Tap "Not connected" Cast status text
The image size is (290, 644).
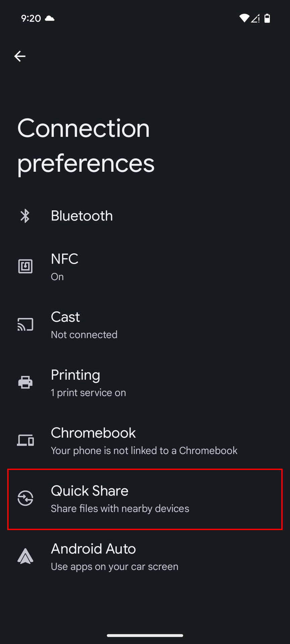click(84, 335)
